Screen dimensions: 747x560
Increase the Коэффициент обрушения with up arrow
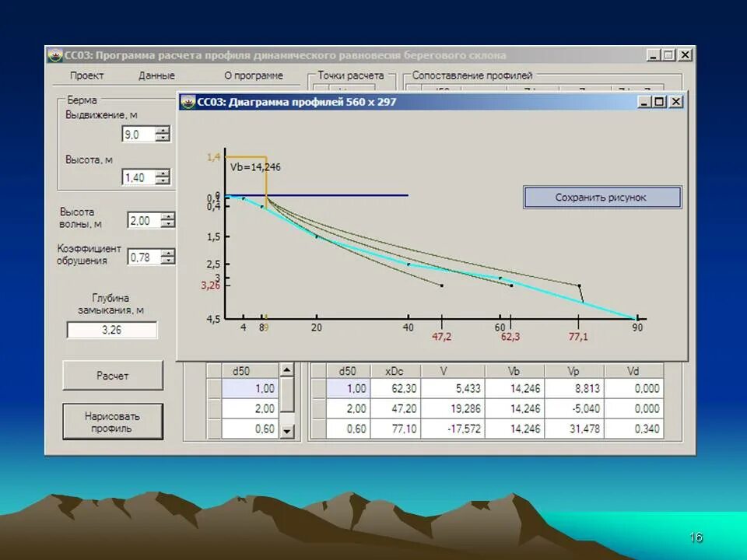(168, 253)
